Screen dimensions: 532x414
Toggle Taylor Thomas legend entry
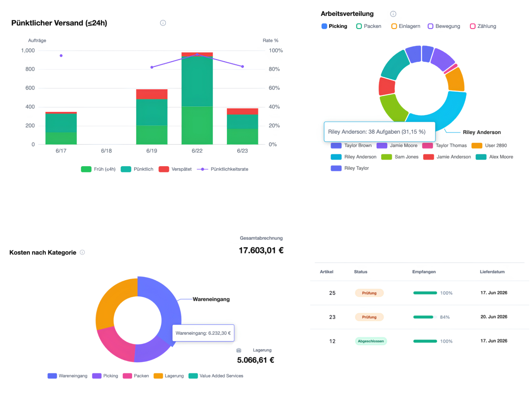tap(445, 145)
